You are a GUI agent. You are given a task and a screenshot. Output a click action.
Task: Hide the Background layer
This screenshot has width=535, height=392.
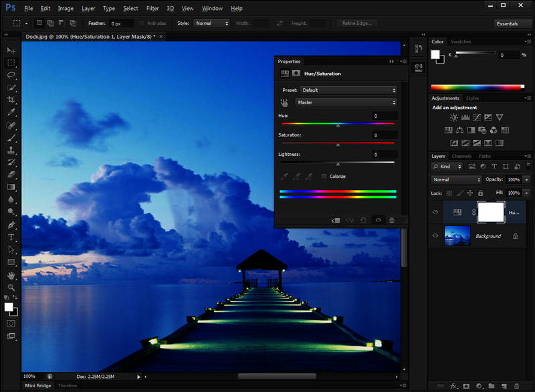435,236
